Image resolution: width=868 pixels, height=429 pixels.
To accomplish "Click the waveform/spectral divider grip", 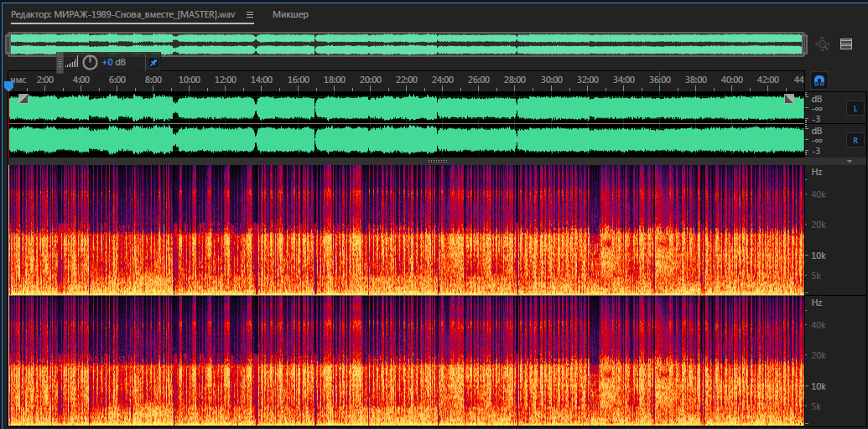I will point(437,161).
